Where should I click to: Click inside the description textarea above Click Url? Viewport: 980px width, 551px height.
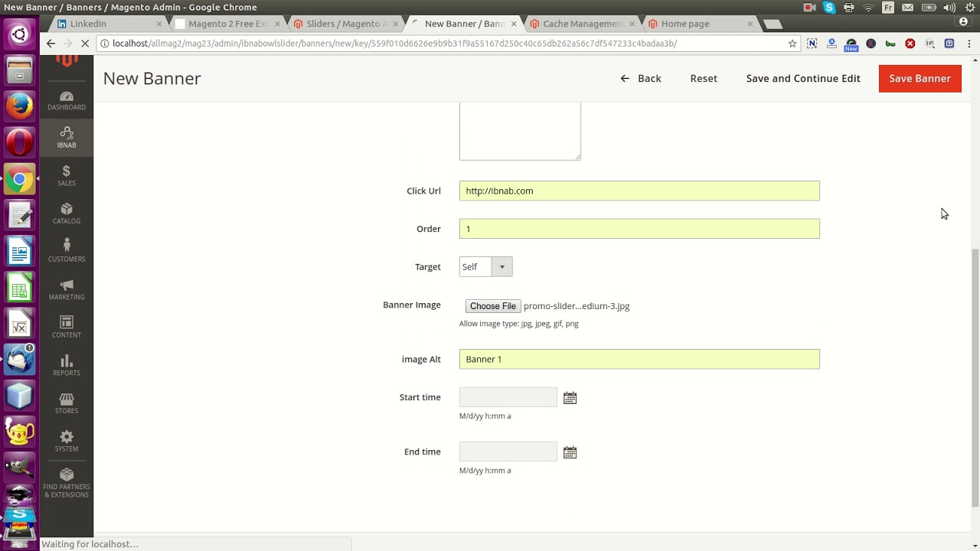(x=520, y=131)
